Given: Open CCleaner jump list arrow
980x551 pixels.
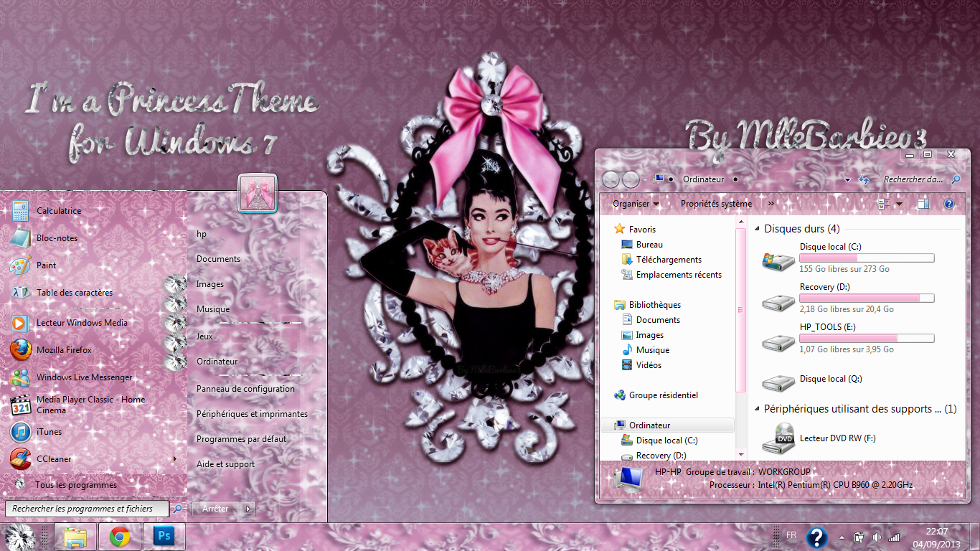Looking at the screenshot, I should click(x=175, y=459).
